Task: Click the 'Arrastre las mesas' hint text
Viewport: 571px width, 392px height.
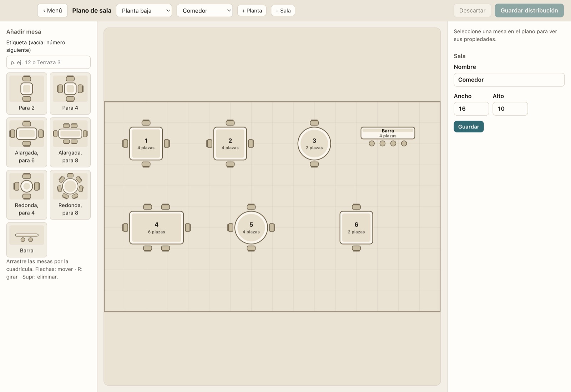Action: pos(45,269)
